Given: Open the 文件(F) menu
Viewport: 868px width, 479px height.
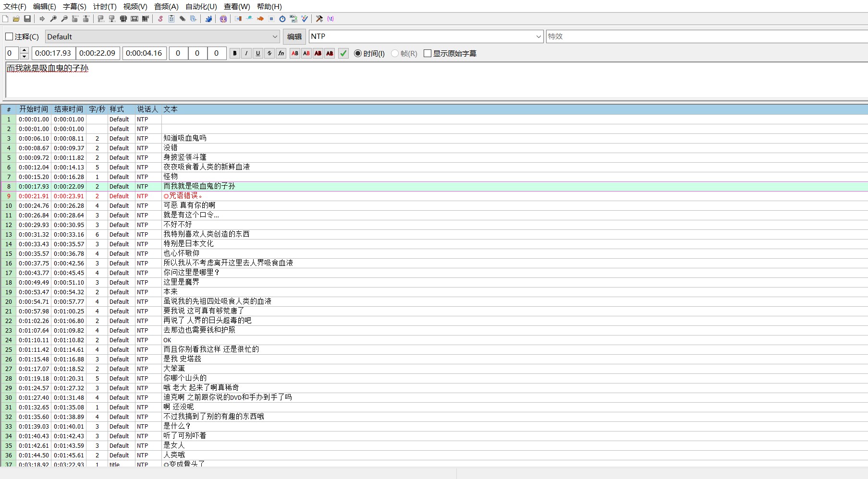Looking at the screenshot, I should tap(15, 7).
